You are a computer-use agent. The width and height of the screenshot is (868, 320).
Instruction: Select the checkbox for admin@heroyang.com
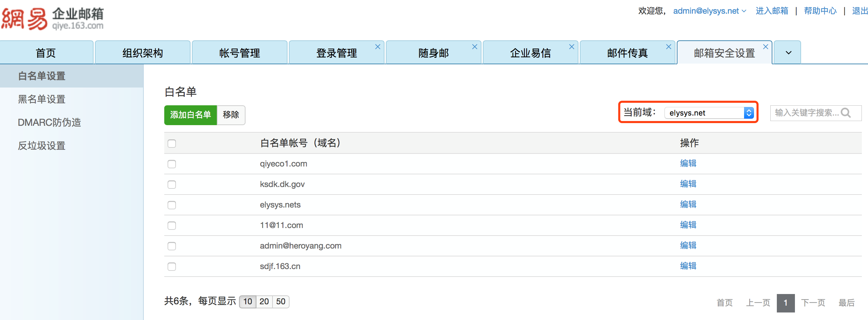[172, 246]
